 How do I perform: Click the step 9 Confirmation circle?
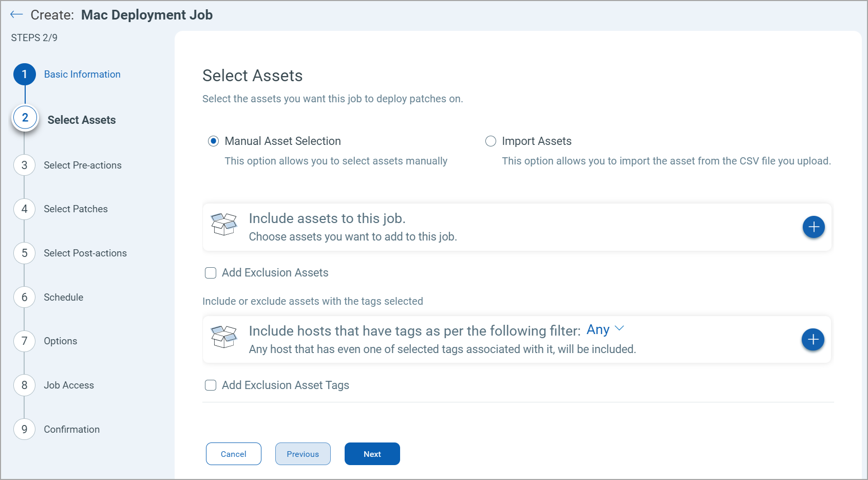click(24, 429)
